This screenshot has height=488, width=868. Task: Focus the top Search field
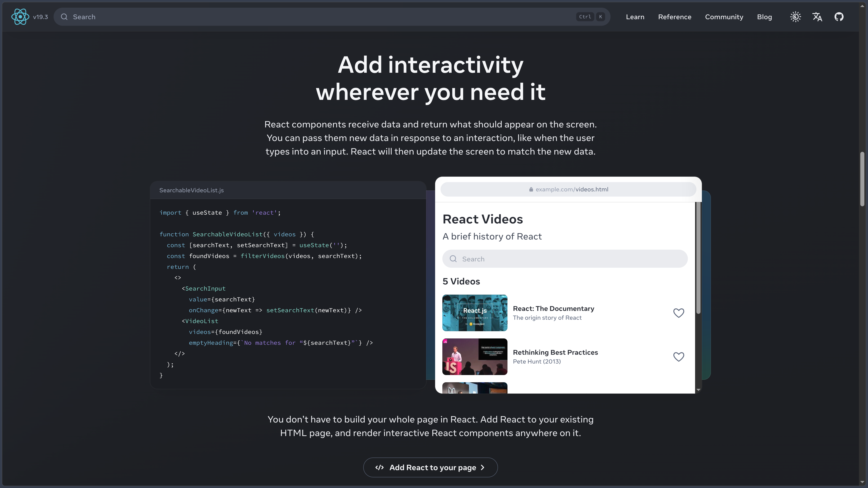click(332, 17)
